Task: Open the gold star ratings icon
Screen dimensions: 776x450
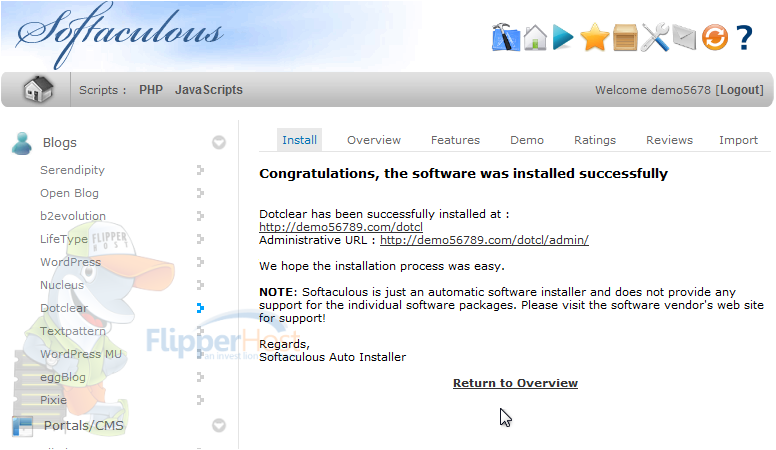Action: point(594,38)
